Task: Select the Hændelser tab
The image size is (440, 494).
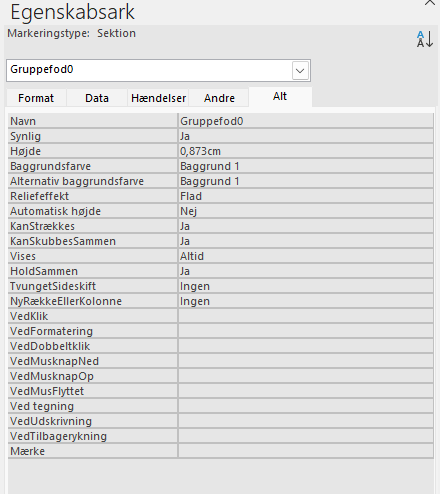Action: pyautogui.click(x=158, y=98)
